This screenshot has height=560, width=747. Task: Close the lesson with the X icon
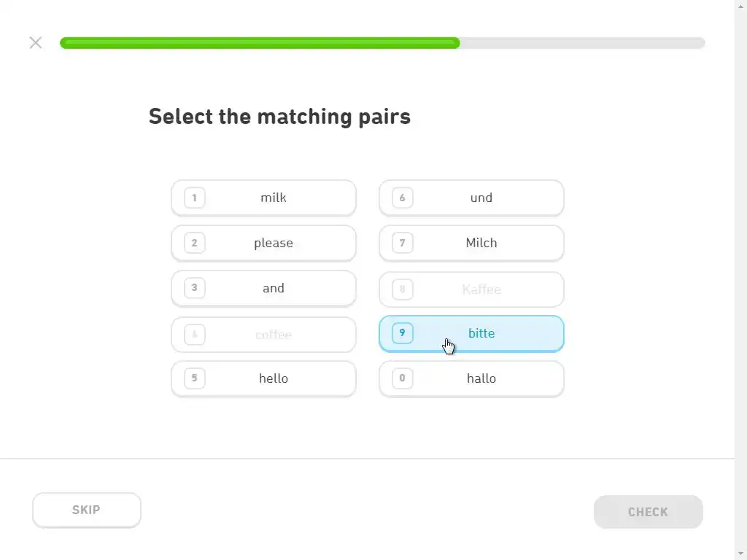pyautogui.click(x=36, y=42)
